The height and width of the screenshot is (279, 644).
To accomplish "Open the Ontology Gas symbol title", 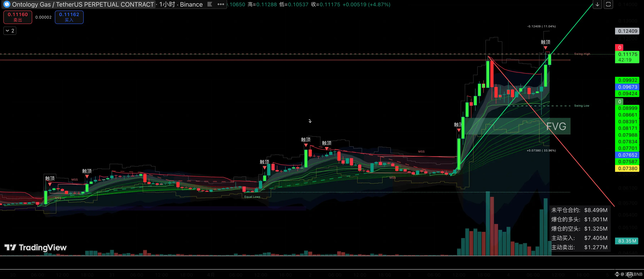I will tap(83, 4).
